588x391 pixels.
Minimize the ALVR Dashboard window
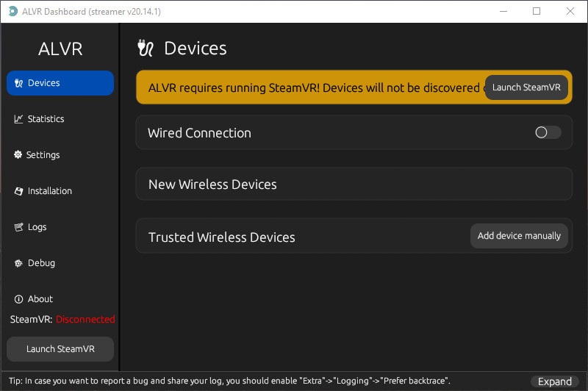503,11
